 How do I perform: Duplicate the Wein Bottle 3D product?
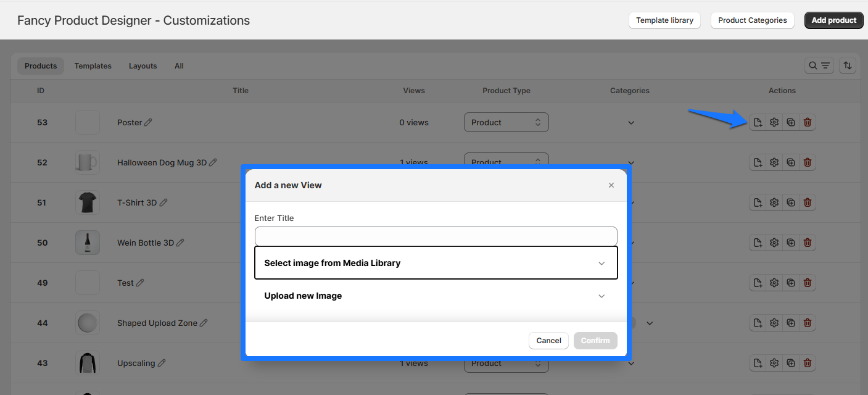tap(791, 243)
